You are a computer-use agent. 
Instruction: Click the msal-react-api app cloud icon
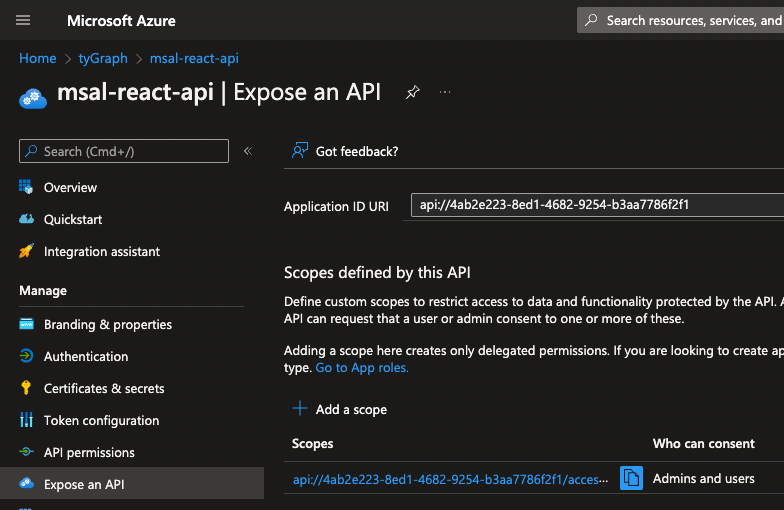click(33, 98)
